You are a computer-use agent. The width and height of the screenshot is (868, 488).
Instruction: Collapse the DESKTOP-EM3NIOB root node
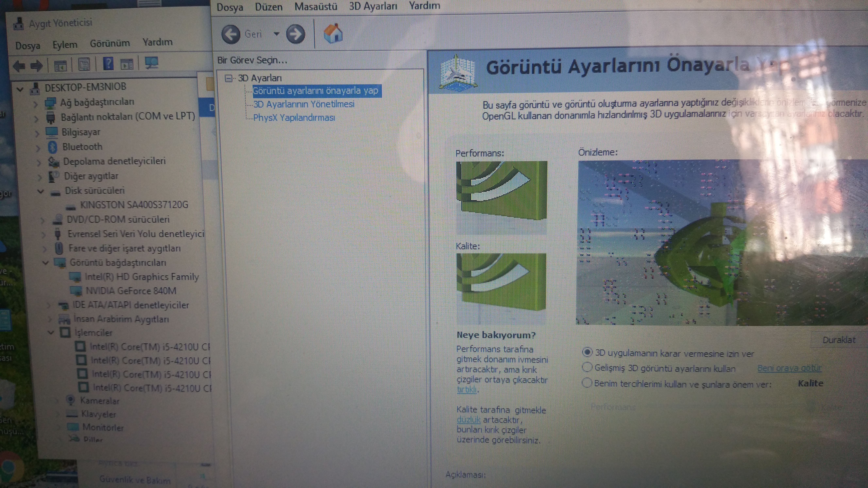coord(20,89)
